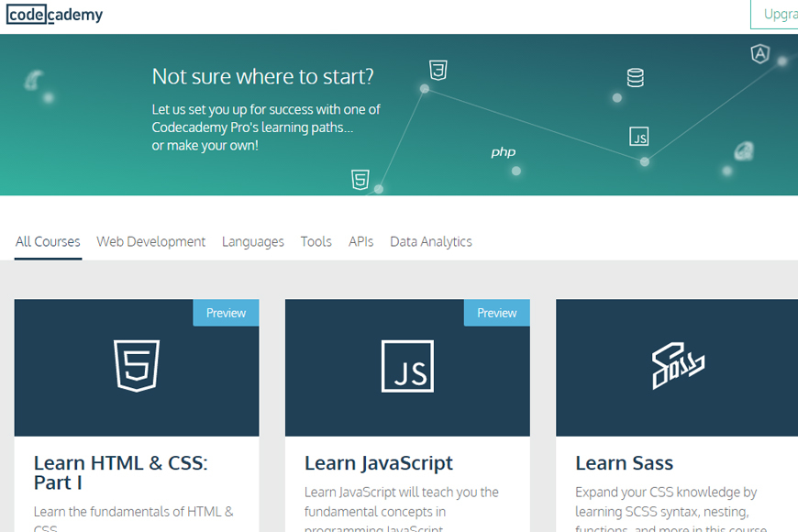Click the Angular shield icon in banner
The image size is (798, 532).
(760, 53)
